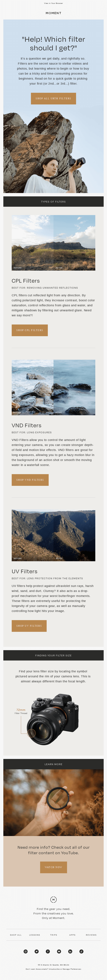The width and height of the screenshot is (107, 980).
Task: Click the Facebook icon in footer
Action: point(48,951)
